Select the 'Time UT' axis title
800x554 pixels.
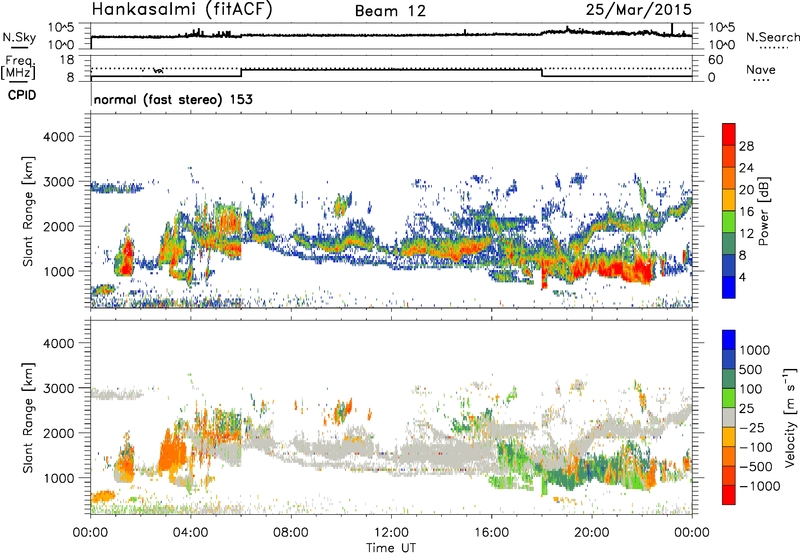391,548
